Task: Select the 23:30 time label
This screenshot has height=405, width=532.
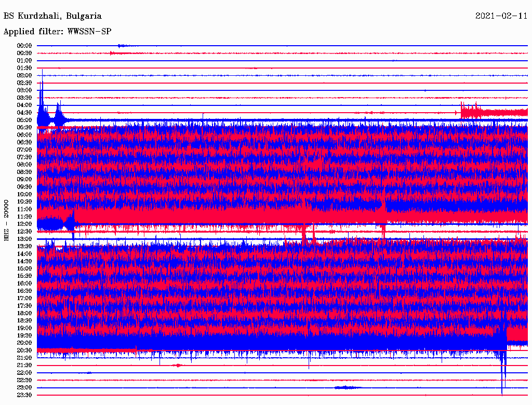Action: pos(24,395)
